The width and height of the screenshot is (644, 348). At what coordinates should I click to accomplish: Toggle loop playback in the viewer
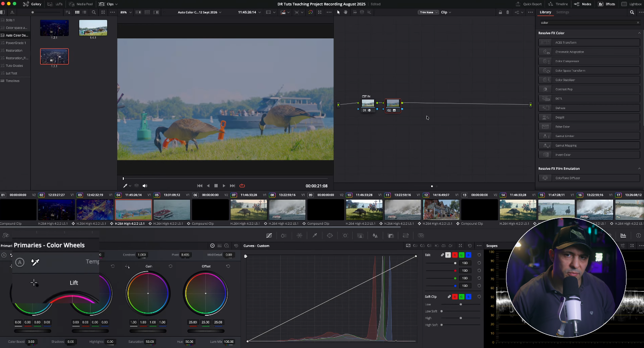[242, 186]
